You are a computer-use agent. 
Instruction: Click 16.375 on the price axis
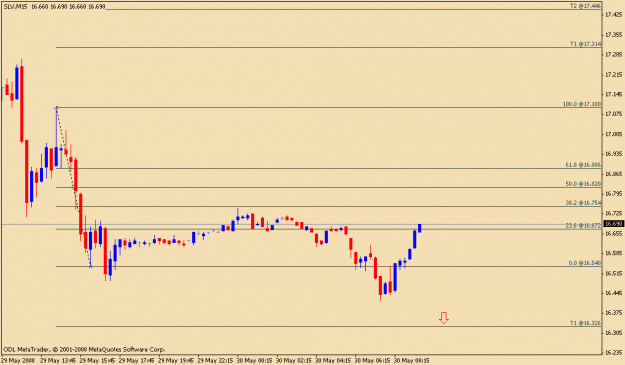click(x=614, y=312)
